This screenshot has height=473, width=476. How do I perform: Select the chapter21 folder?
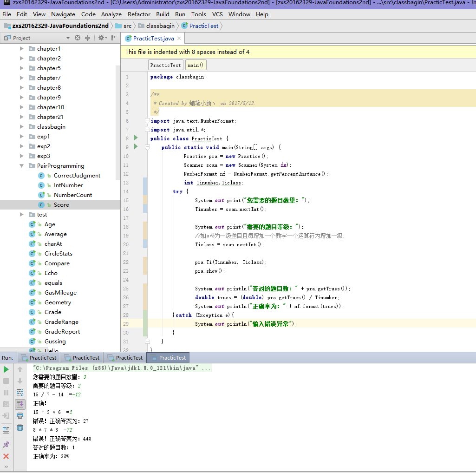coord(50,117)
